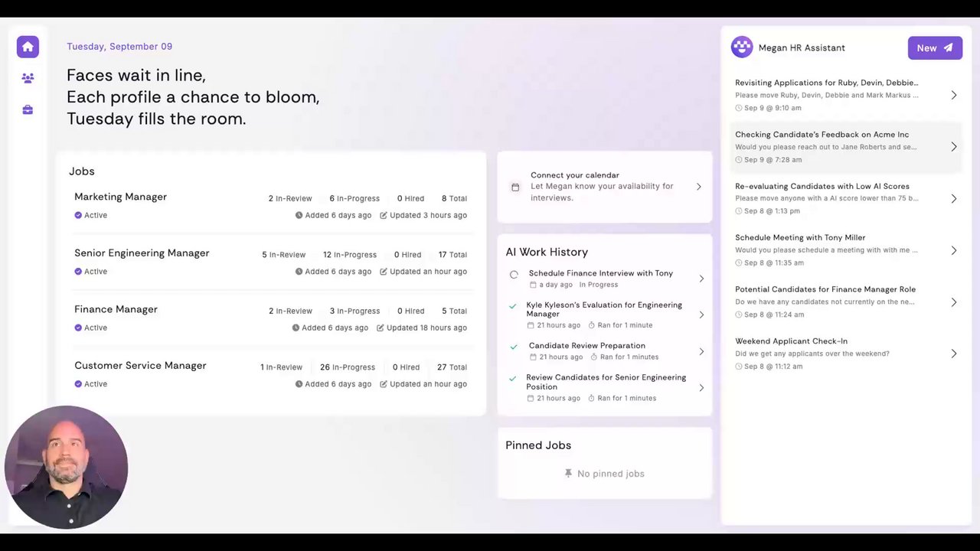Click the AI Work History heading
The width and height of the screenshot is (980, 551).
point(547,252)
